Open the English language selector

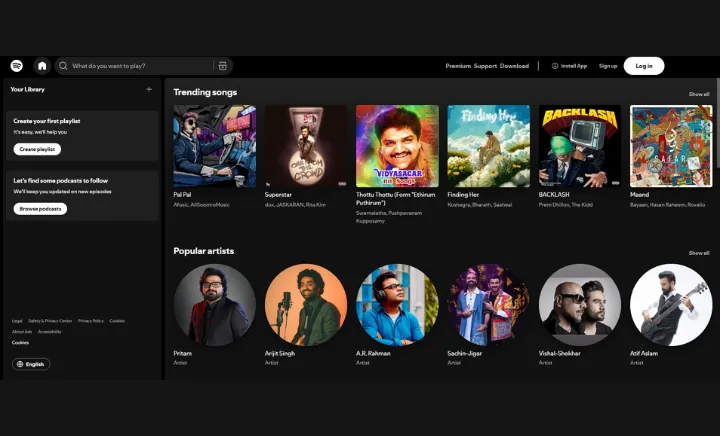coord(31,364)
